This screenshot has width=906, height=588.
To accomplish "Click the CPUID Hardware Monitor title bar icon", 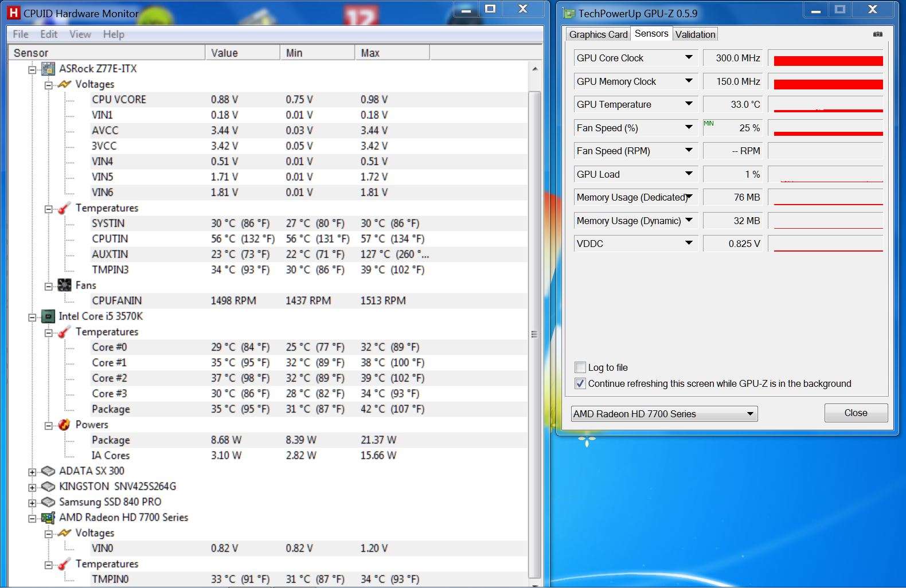I will (14, 13).
